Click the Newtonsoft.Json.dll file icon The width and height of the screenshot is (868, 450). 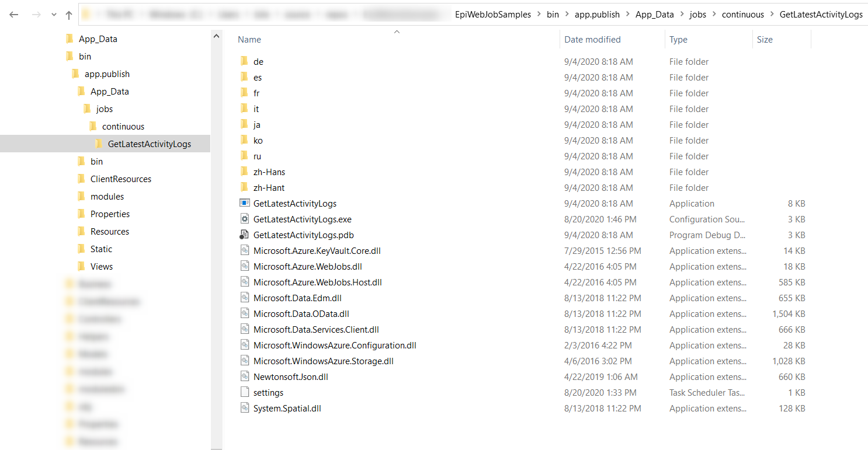point(244,376)
